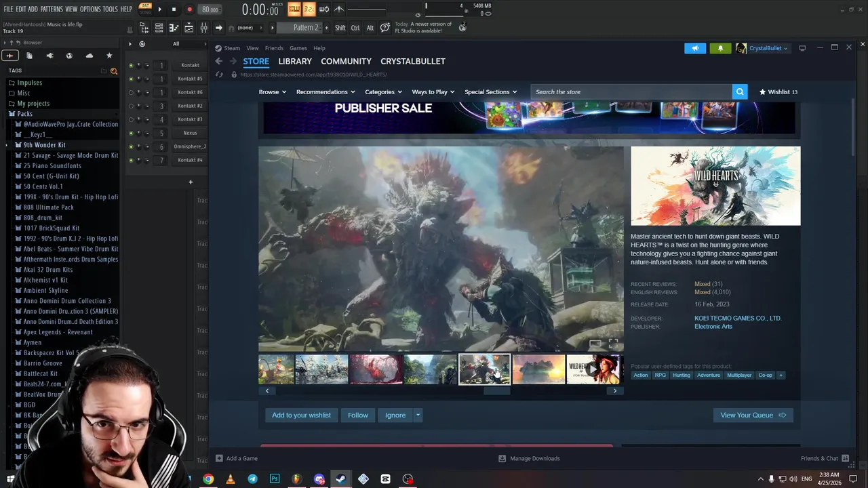Click Manage Downloads
This screenshot has height=488, width=868.
pos(529,458)
